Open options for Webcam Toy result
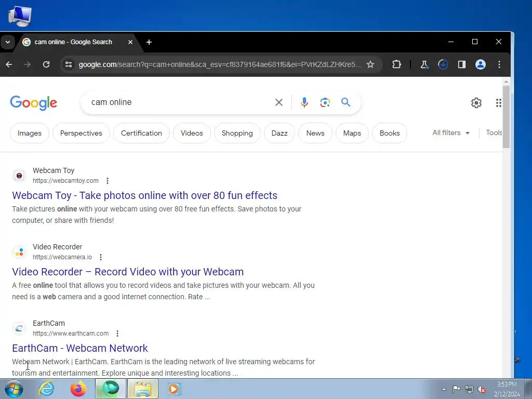The height and width of the screenshot is (399, 532). coord(108,181)
